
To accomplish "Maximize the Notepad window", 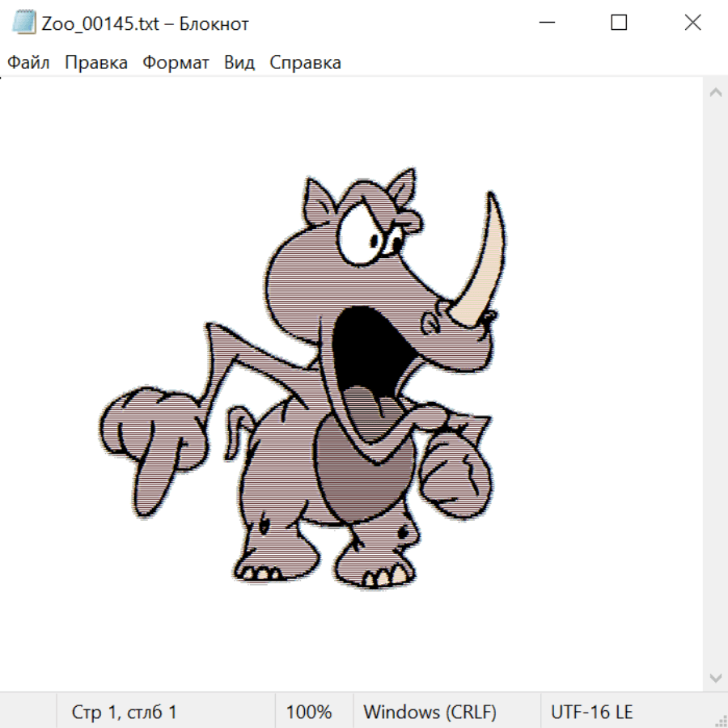I will [x=619, y=23].
